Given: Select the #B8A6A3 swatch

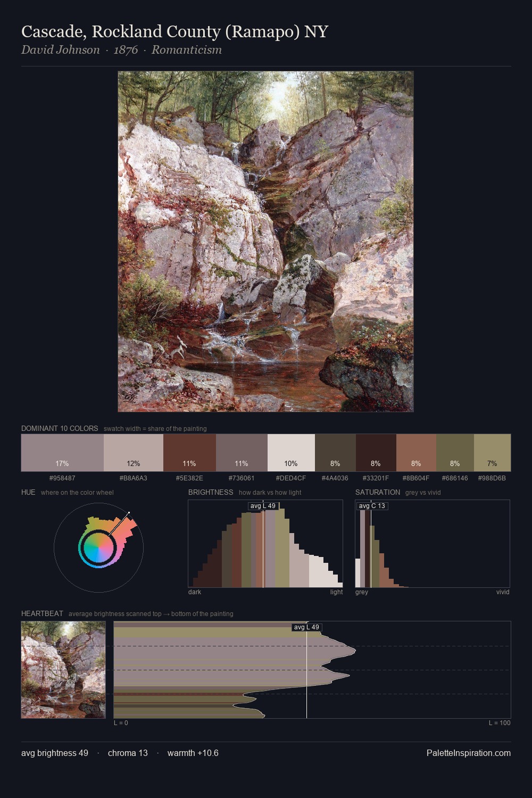Looking at the screenshot, I should tap(134, 453).
